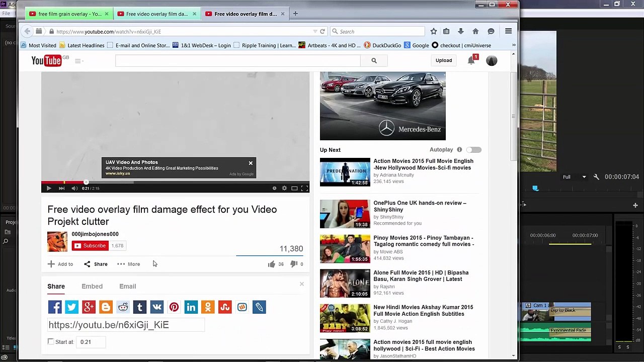Share video on Blogger
644x362 pixels.
tap(106, 307)
